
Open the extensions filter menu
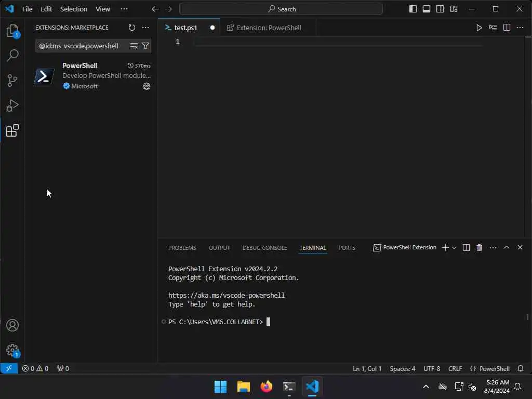click(145, 46)
